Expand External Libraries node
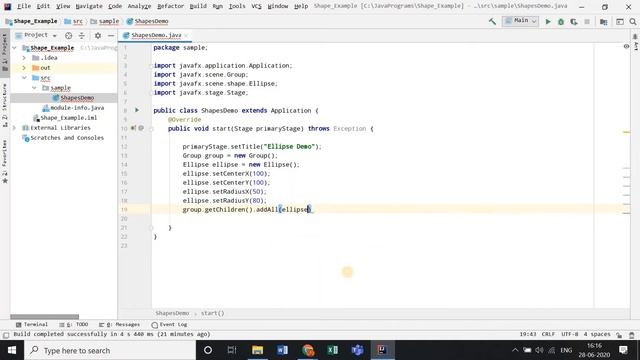Viewport: 640px width, 360px height. click(x=15, y=128)
